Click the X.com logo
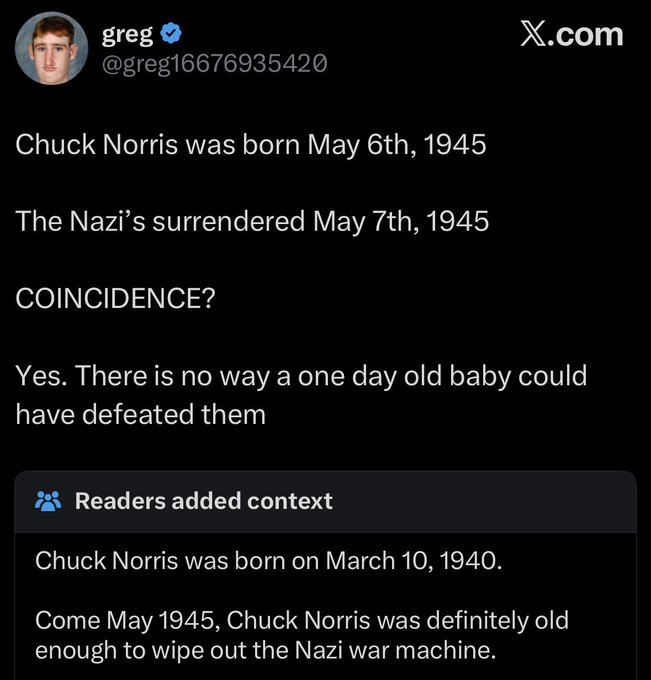This screenshot has width=651, height=680. point(571,34)
